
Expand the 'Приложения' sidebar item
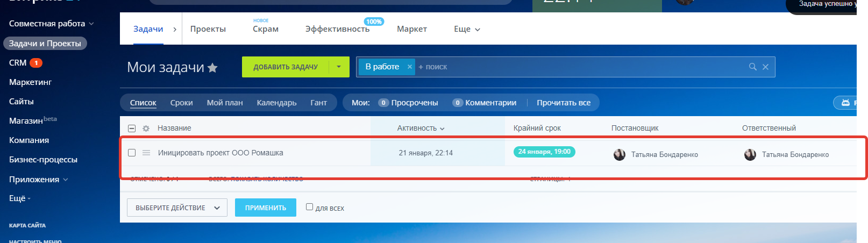tap(39, 180)
